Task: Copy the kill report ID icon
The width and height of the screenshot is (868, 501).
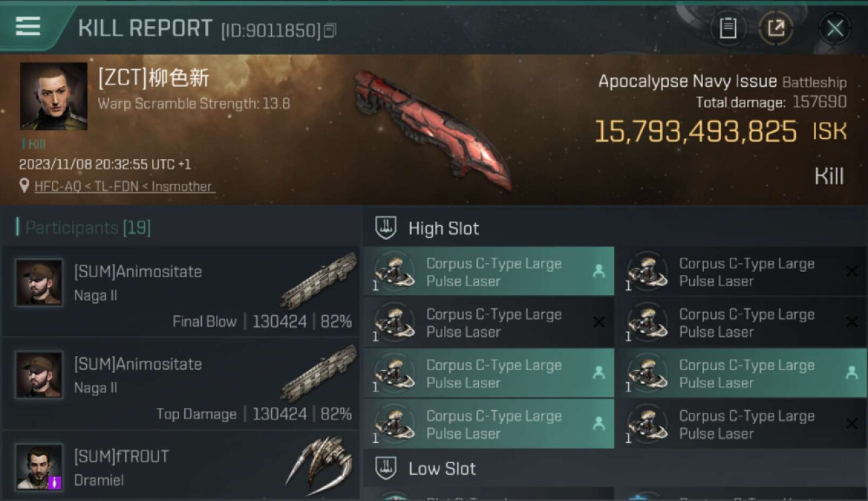Action: 330,31
